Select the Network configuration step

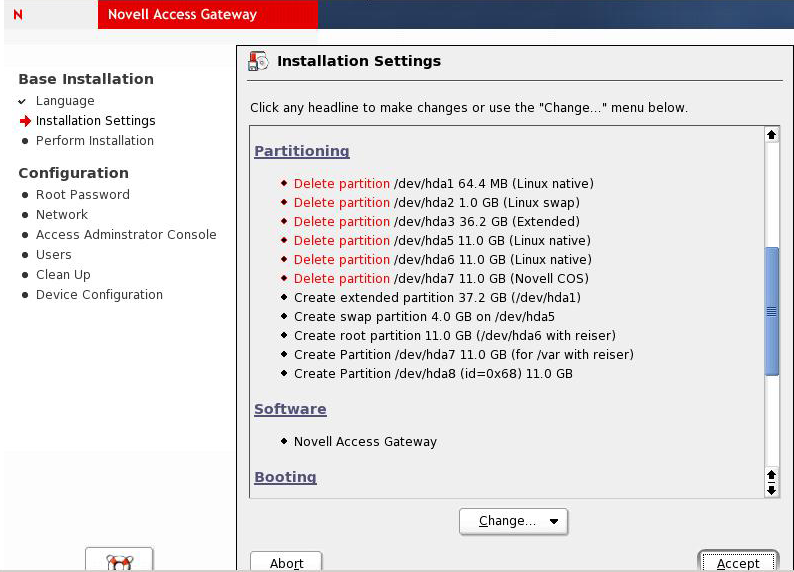(62, 215)
